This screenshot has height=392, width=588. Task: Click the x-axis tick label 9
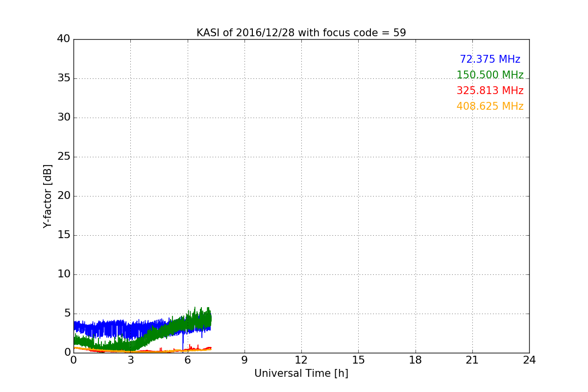pyautogui.click(x=245, y=360)
